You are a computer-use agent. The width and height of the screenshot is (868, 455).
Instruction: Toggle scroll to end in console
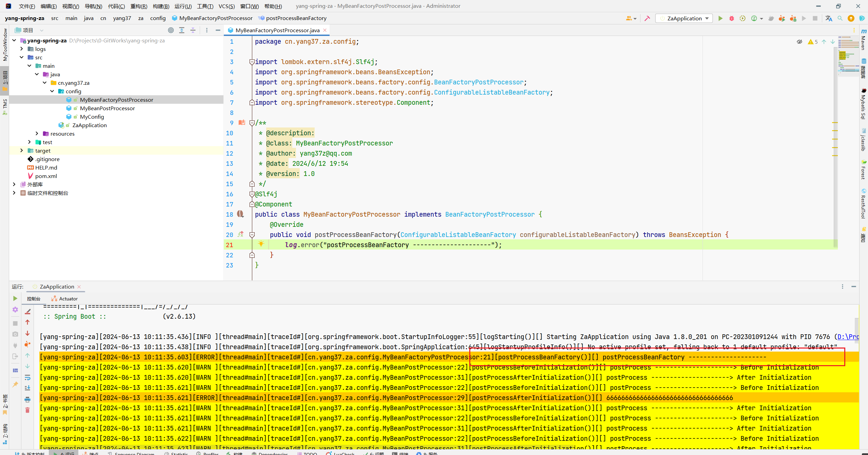(x=28, y=388)
